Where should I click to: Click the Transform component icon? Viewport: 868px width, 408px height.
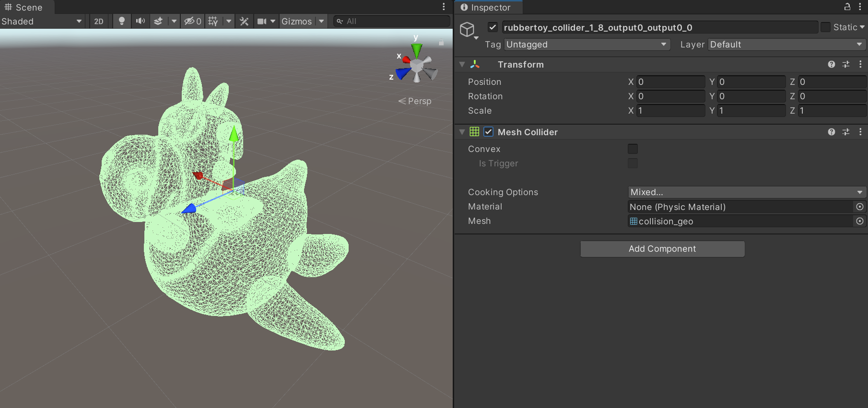click(475, 64)
